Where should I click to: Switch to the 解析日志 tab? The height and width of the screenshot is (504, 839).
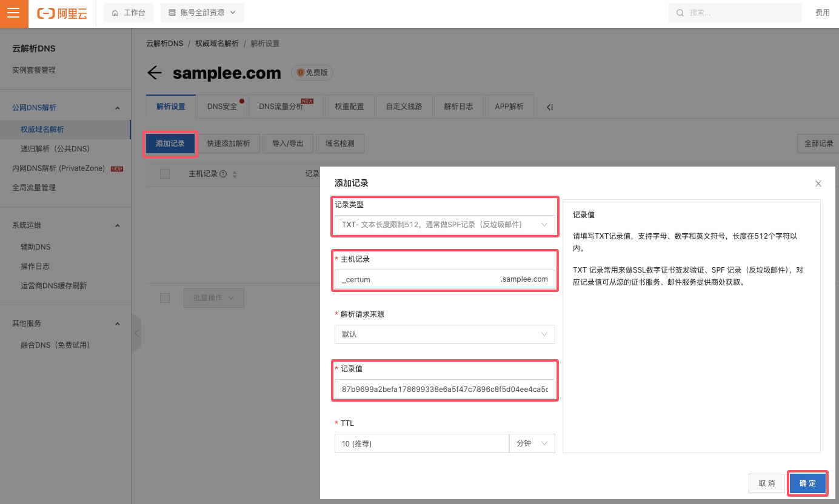[x=458, y=107]
